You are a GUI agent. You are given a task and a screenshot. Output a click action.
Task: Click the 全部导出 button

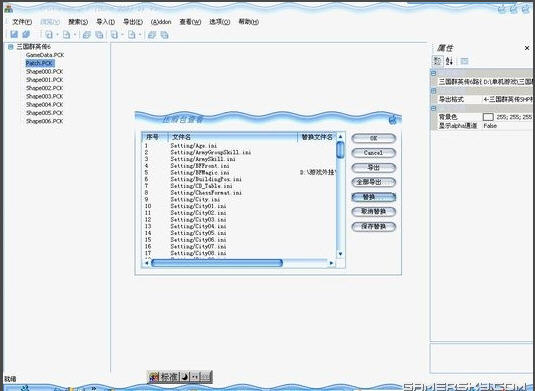(x=374, y=182)
